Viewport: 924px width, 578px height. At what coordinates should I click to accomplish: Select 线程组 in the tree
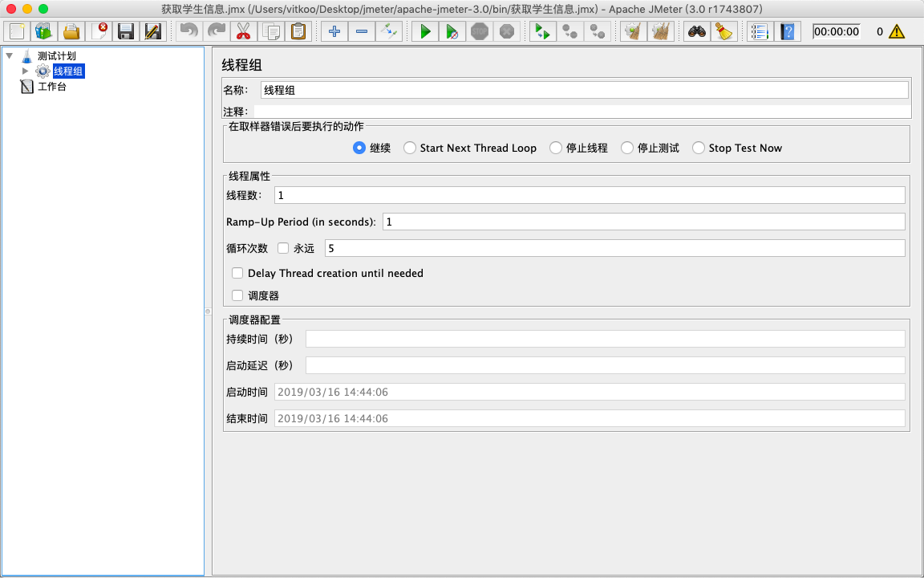coord(68,71)
